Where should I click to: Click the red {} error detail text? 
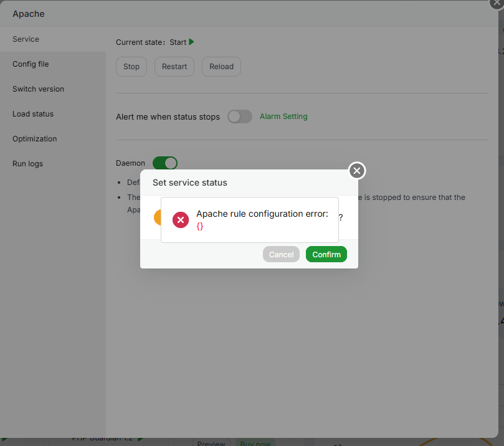[200, 226]
